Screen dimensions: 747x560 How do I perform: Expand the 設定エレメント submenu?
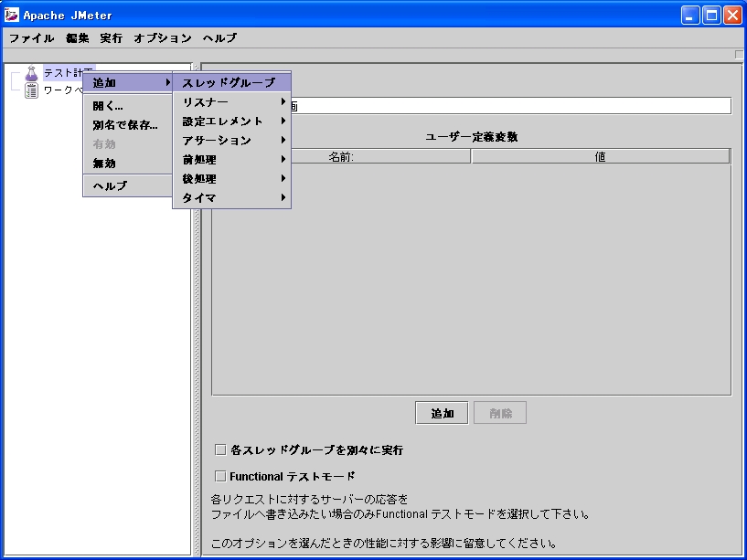click(x=231, y=122)
